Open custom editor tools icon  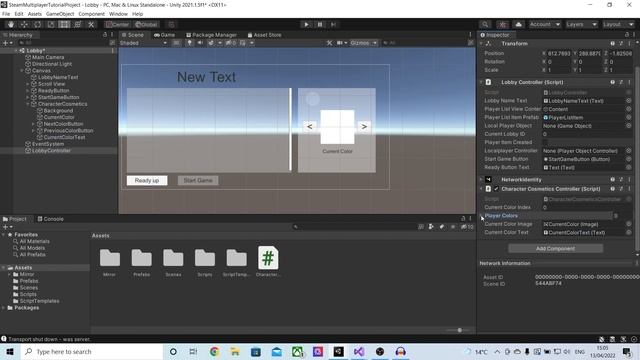(x=91, y=24)
